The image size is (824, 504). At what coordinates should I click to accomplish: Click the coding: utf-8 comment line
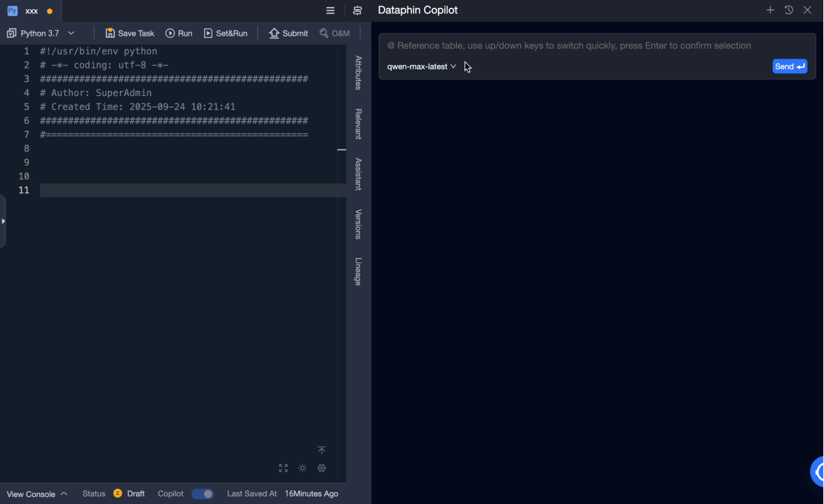(x=104, y=65)
